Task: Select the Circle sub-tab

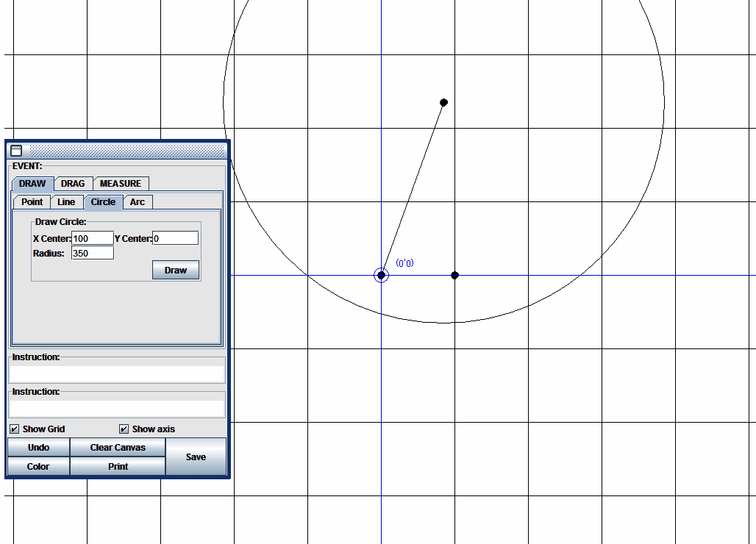Action: tap(103, 202)
